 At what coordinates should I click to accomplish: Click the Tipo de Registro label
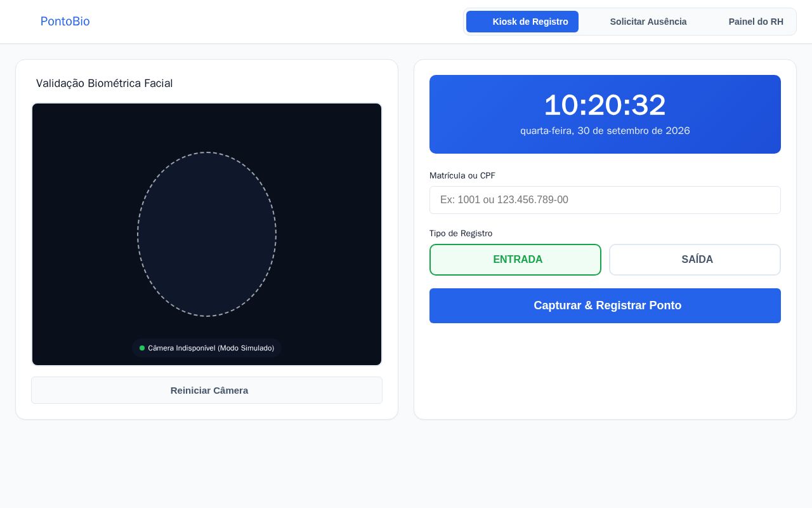point(461,233)
